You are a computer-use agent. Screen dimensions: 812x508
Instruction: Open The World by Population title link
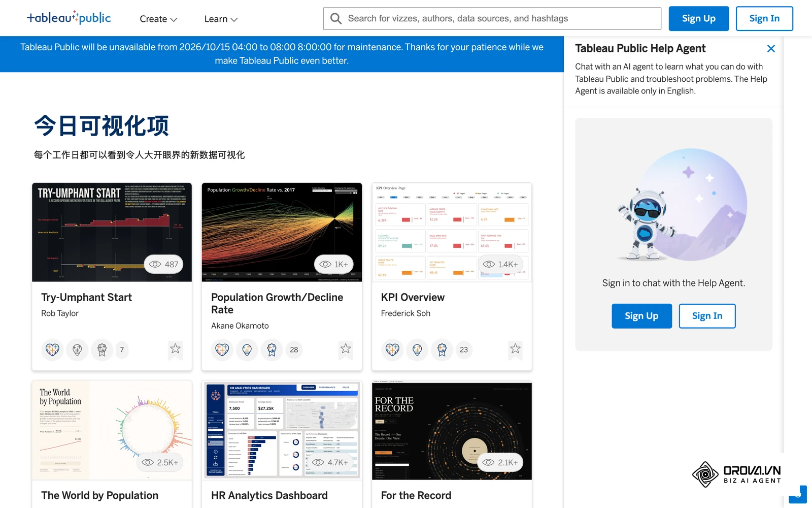point(100,495)
